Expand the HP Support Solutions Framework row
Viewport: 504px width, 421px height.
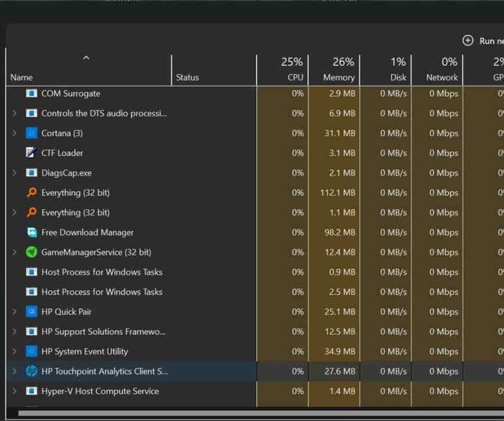(x=14, y=332)
